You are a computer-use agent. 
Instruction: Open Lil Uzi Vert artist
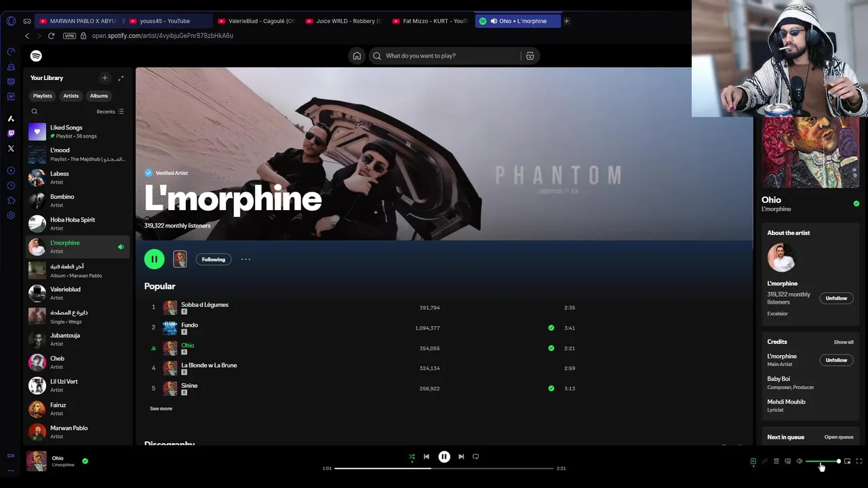click(x=78, y=386)
